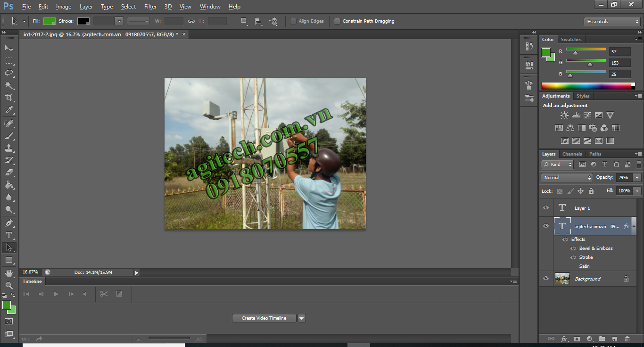This screenshot has height=347, width=644.
Task: Hide the Bevel & Emboss effect
Action: click(573, 248)
